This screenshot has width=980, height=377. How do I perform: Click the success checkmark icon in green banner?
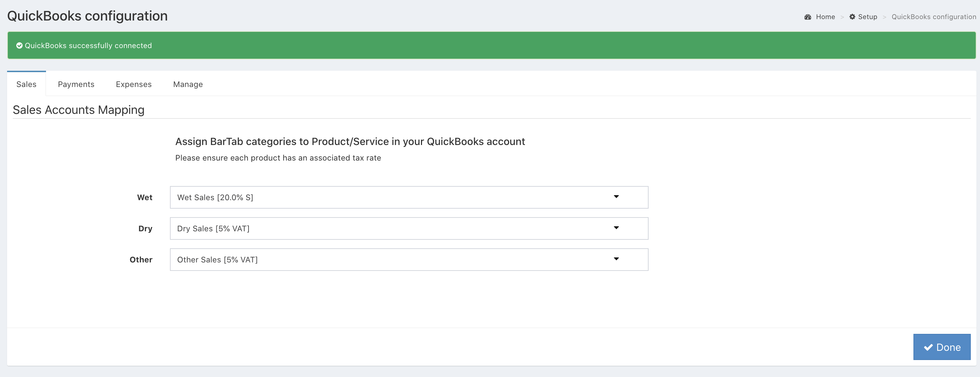click(19, 46)
